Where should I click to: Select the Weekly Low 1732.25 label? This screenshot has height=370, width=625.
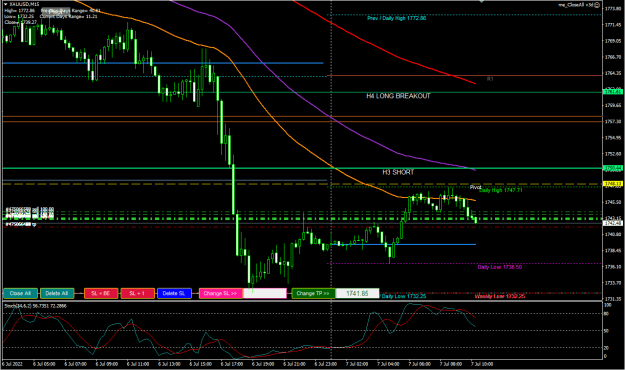point(500,296)
